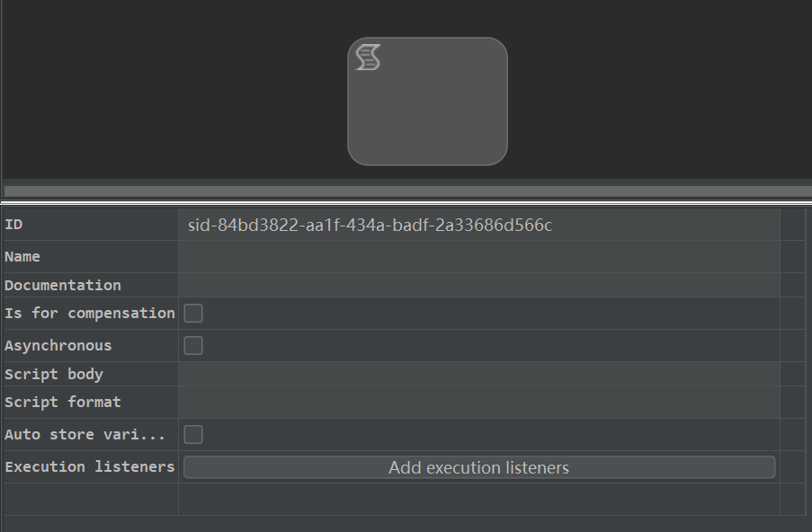Select the Script format property label
This screenshot has height=532, width=812.
(63, 402)
